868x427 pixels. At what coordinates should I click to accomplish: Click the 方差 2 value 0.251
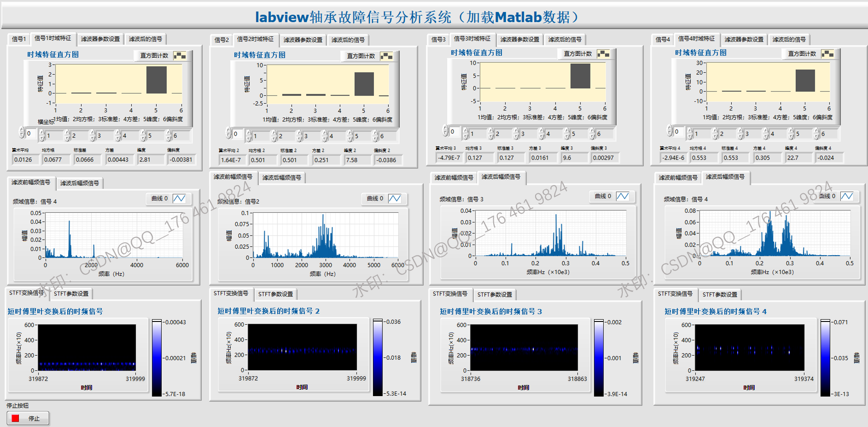coord(326,160)
